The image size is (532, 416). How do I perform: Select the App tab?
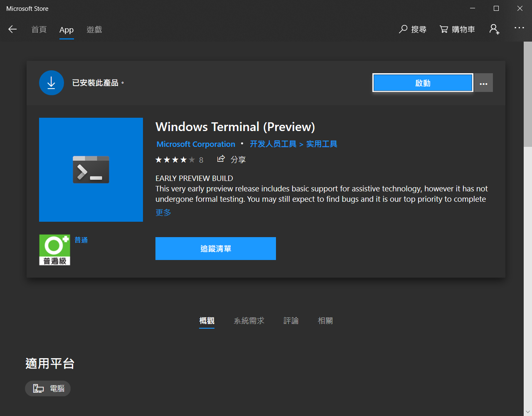[x=66, y=30]
